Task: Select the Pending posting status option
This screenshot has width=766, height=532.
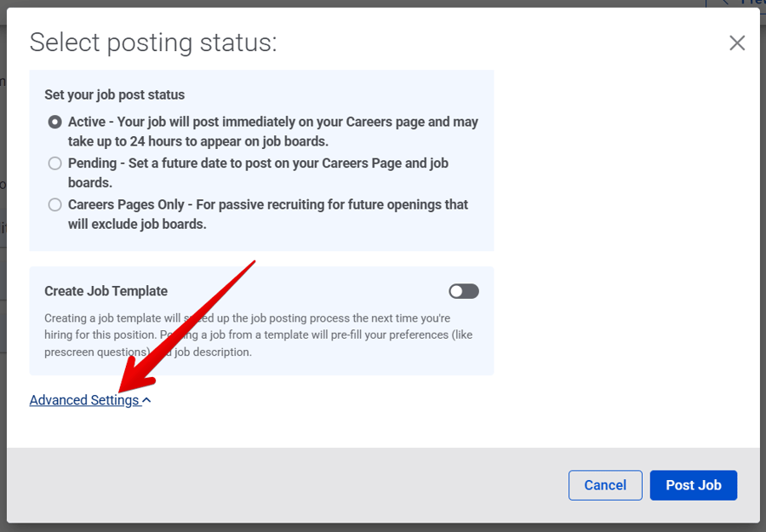Action: coord(54,163)
